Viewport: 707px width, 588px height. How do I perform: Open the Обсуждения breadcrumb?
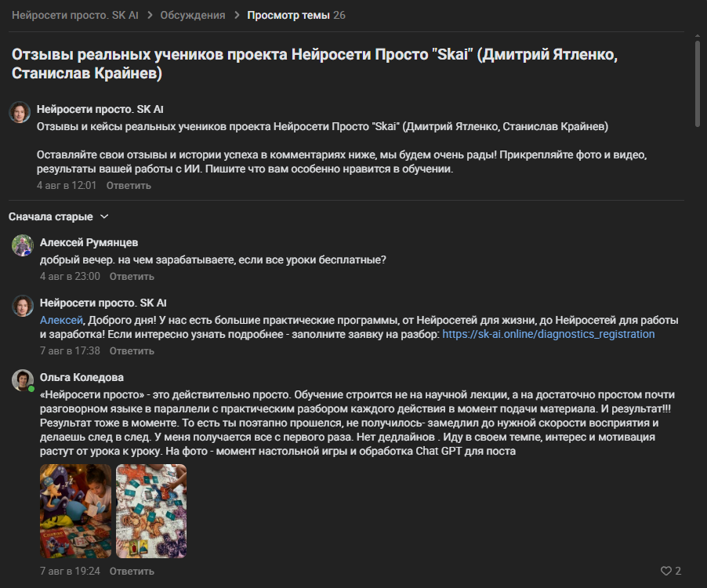point(193,16)
